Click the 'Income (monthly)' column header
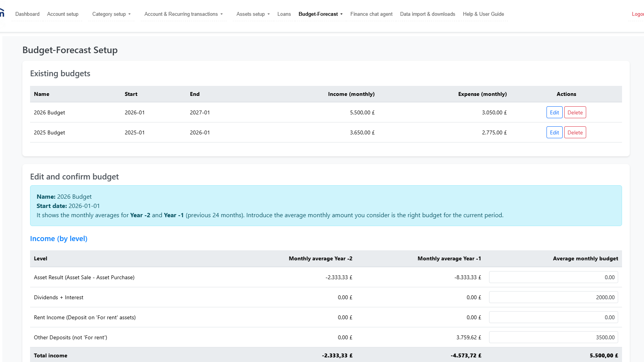Screen dimensions: 644x362 351,94
